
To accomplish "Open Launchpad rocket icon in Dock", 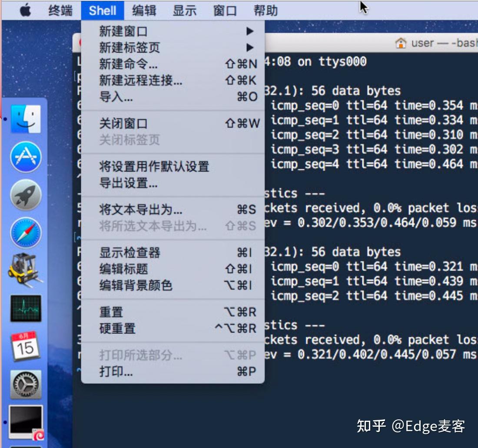I will [26, 195].
